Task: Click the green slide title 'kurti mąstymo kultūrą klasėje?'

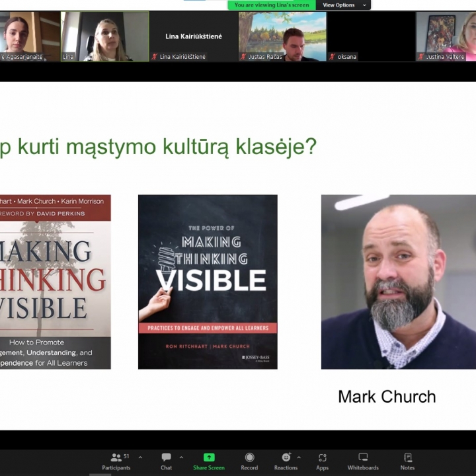Action: (167, 147)
